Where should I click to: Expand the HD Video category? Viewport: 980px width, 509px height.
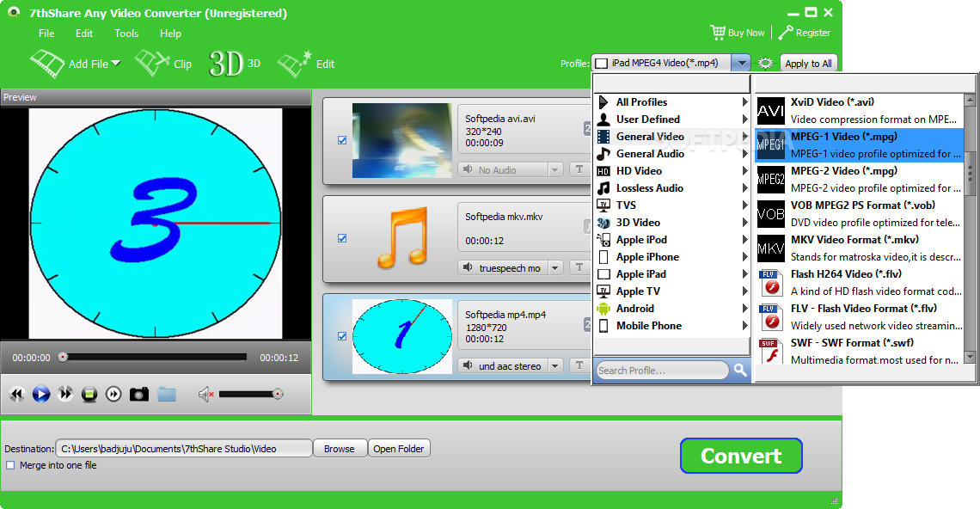coord(672,171)
